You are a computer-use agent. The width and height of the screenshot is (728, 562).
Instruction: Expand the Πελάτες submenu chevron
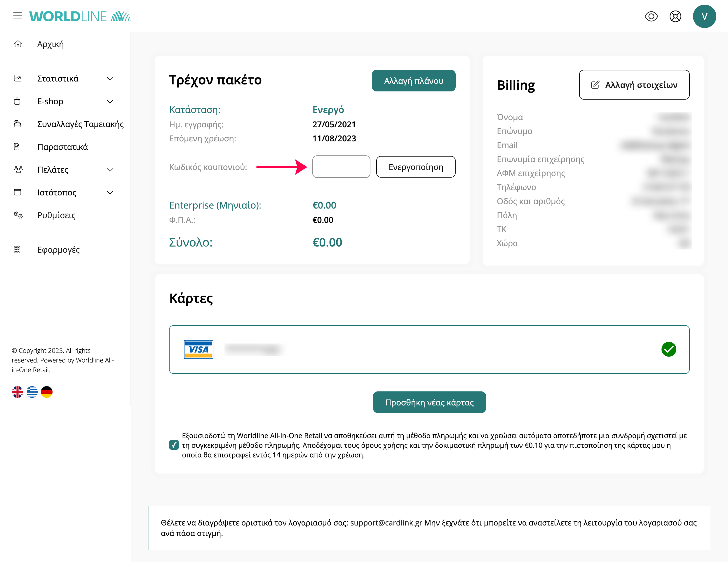pos(110,170)
